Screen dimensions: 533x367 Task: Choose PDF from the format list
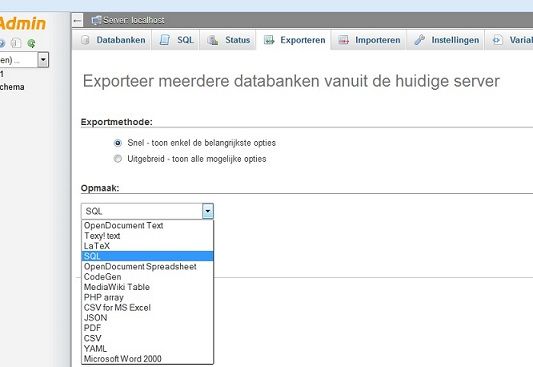tap(148, 328)
